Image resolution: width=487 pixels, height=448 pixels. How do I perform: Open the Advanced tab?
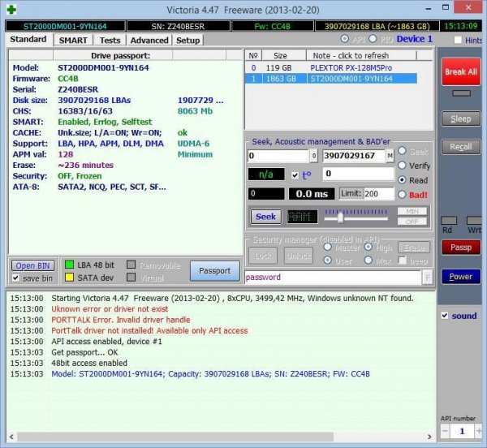point(149,41)
